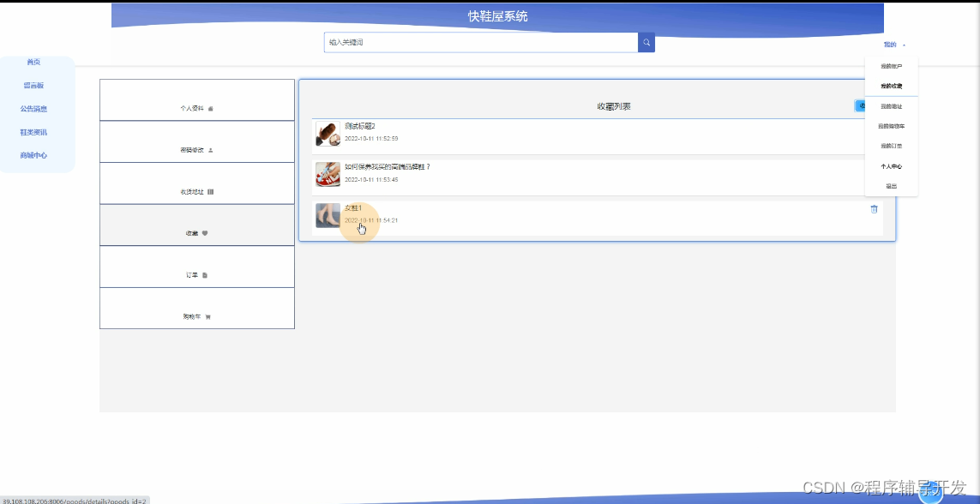Click the timestamp 2022-10-11 11:53:45
980x504 pixels.
coord(371,180)
